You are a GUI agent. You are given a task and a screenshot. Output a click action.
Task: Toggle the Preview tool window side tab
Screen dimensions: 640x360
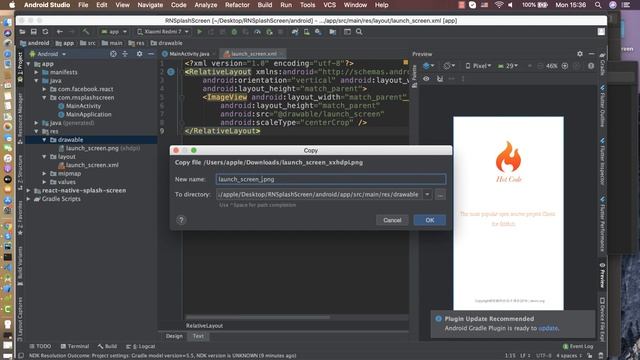click(x=602, y=276)
